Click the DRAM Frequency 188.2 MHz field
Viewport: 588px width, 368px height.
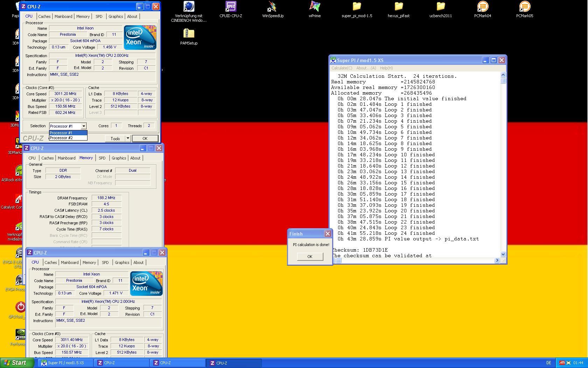coord(106,198)
